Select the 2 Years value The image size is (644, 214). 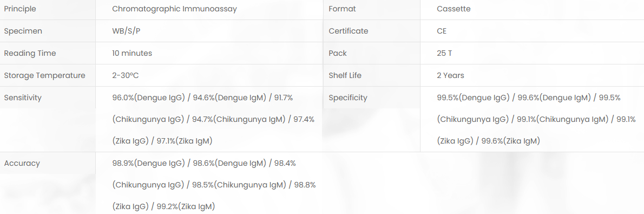click(451, 75)
